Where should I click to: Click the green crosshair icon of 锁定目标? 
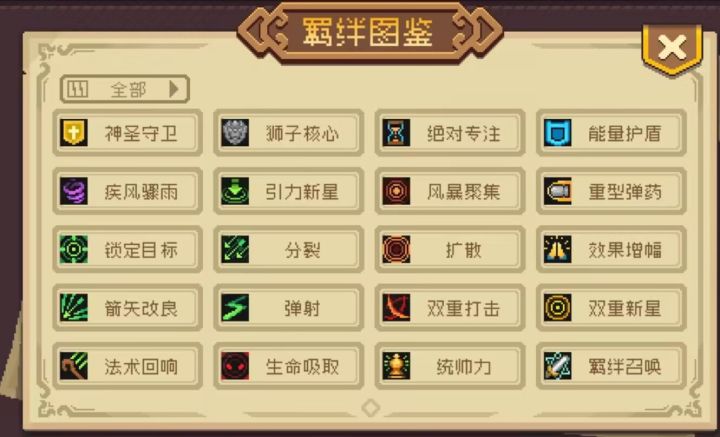click(x=74, y=249)
